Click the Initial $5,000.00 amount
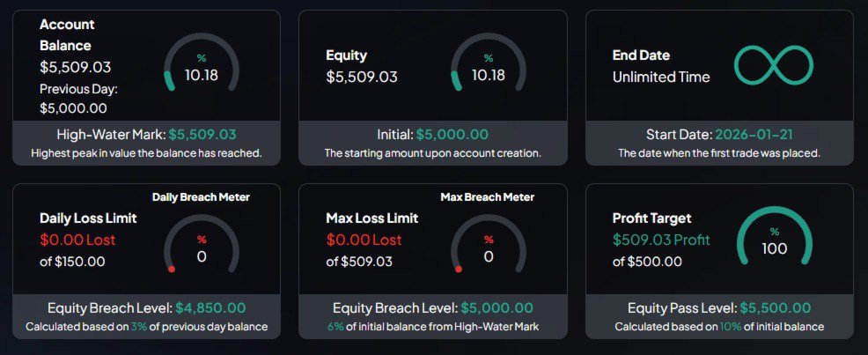The height and width of the screenshot is (355, 868). click(452, 135)
